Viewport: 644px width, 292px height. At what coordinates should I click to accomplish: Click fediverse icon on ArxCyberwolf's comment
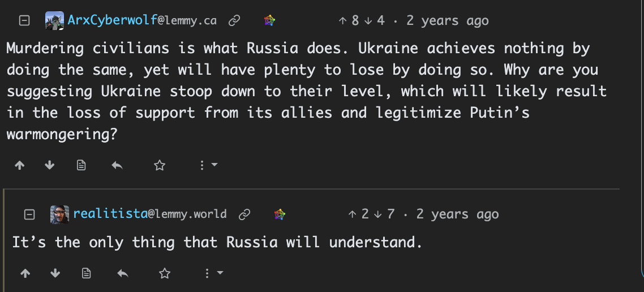[x=270, y=21]
